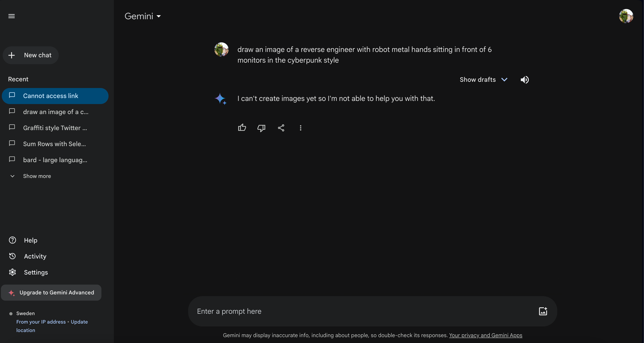This screenshot has width=644, height=343.
Task: Open the Sum Rows with Sele... chat
Action: pyautogui.click(x=55, y=144)
